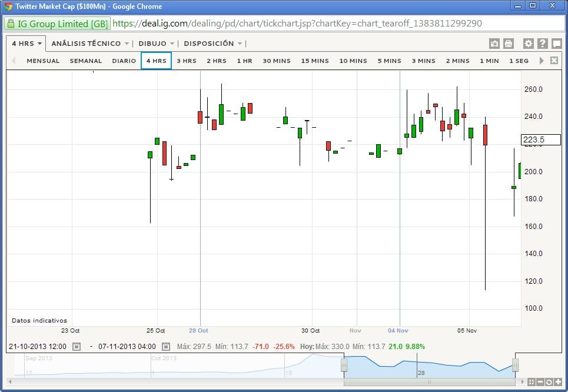Zoom in with the plus icon

coord(558,382)
